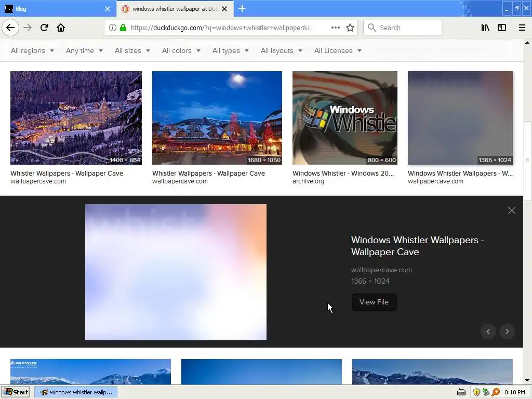This screenshot has width=532, height=399.
Task: Open bottom-middle blue sky thumbnail
Action: point(261,371)
